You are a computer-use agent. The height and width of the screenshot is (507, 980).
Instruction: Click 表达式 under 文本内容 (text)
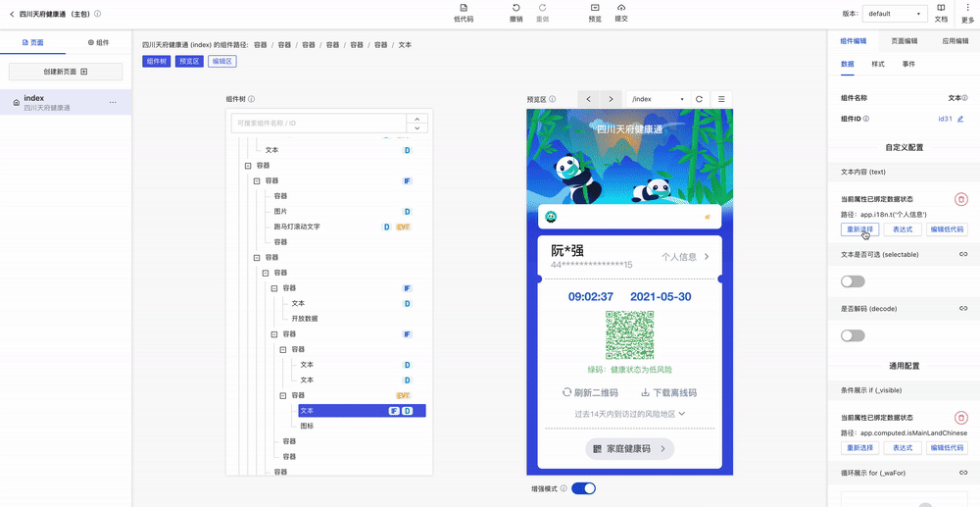point(903,229)
